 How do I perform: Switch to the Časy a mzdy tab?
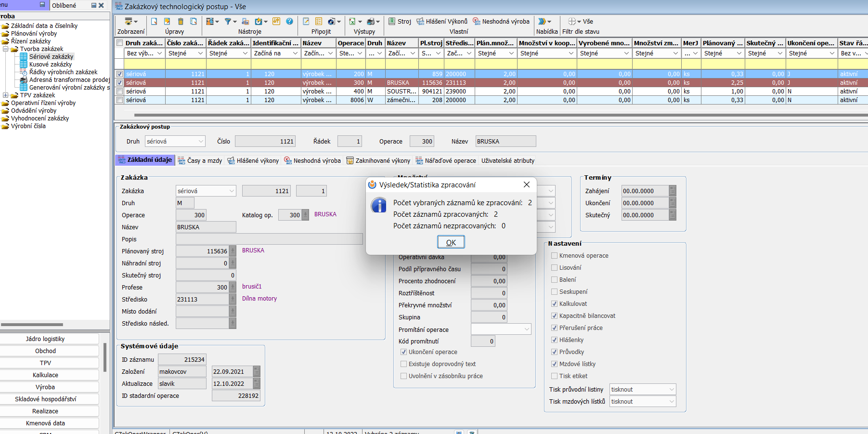200,160
